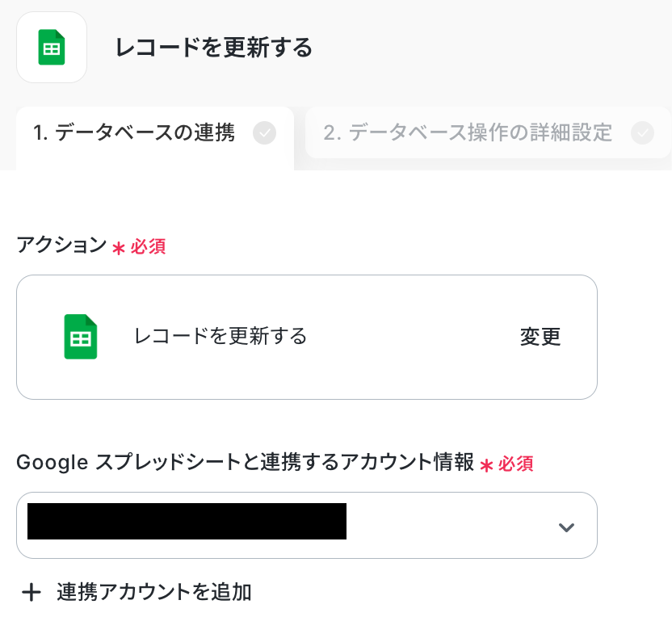Viewport: 672px width, 617px height.
Task: Click the レコードを更新する page title
Action: click(214, 48)
